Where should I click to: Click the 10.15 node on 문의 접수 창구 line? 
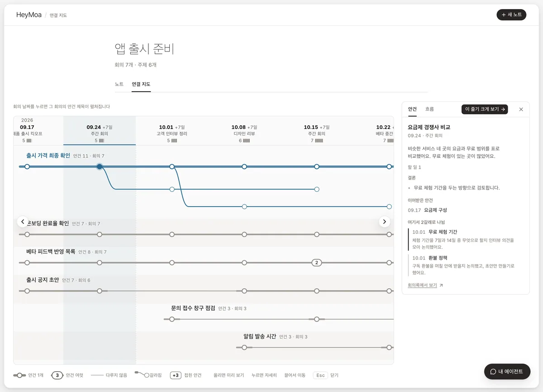pyautogui.click(x=317, y=319)
